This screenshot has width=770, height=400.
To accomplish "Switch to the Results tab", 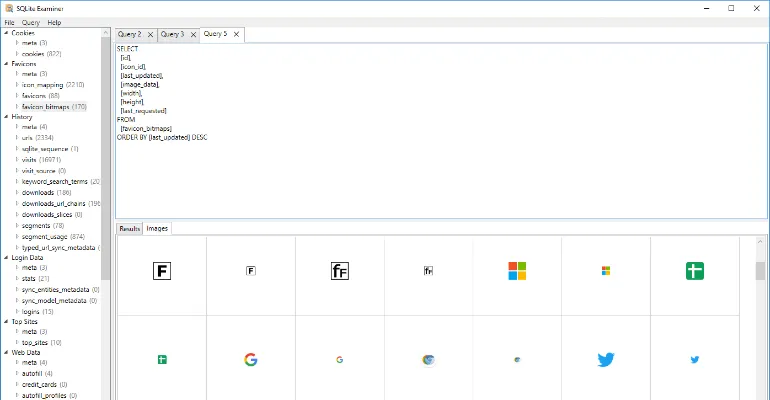I will [x=130, y=229].
